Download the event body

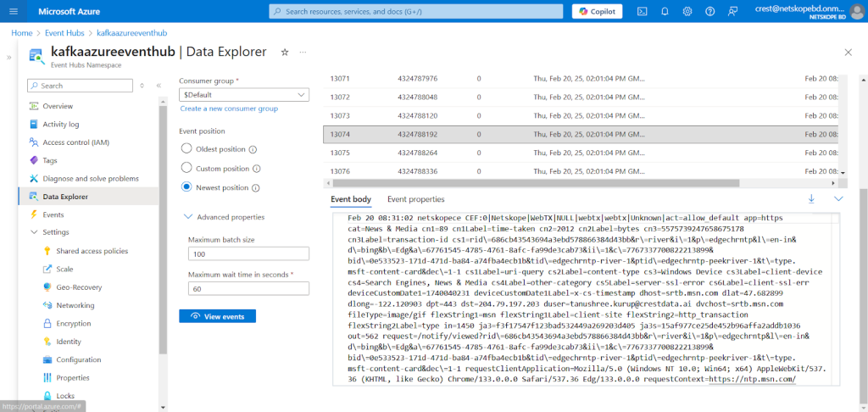[x=811, y=199]
